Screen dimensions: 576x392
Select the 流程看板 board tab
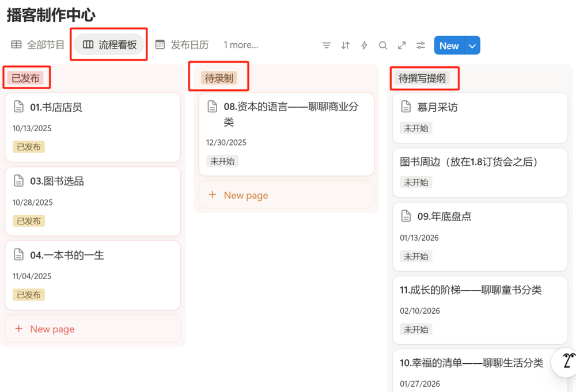pyautogui.click(x=109, y=45)
